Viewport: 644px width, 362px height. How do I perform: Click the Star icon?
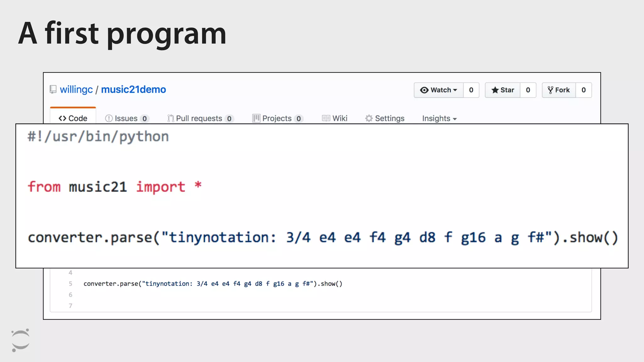(x=495, y=90)
